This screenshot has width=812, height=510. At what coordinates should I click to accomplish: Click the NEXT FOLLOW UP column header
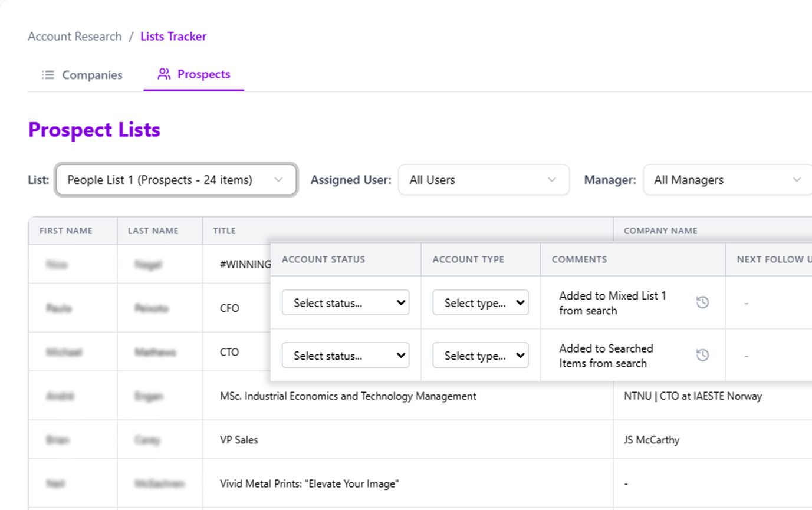tap(772, 259)
